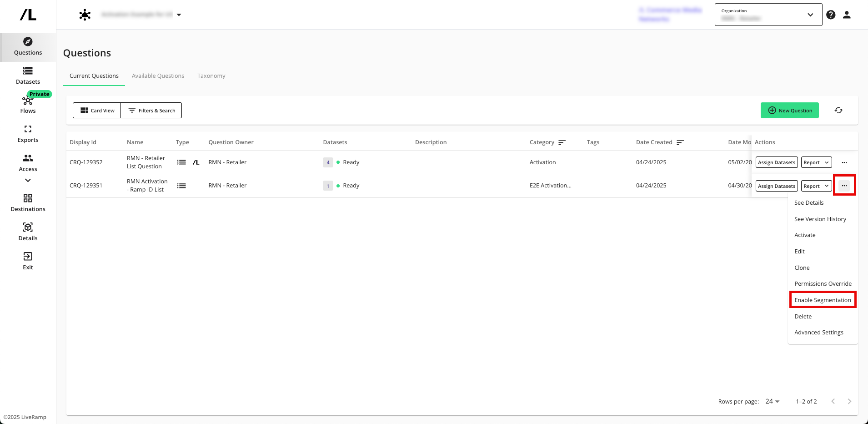Click Assign Datasets for CRQ-129351
The height and width of the screenshot is (424, 868).
click(777, 186)
